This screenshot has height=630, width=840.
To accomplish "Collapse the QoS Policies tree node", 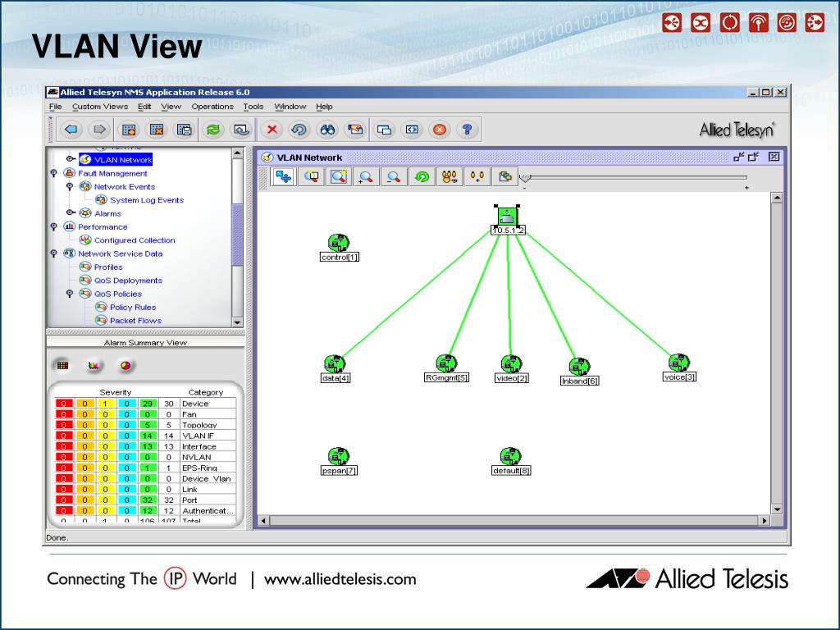I will click(x=70, y=294).
